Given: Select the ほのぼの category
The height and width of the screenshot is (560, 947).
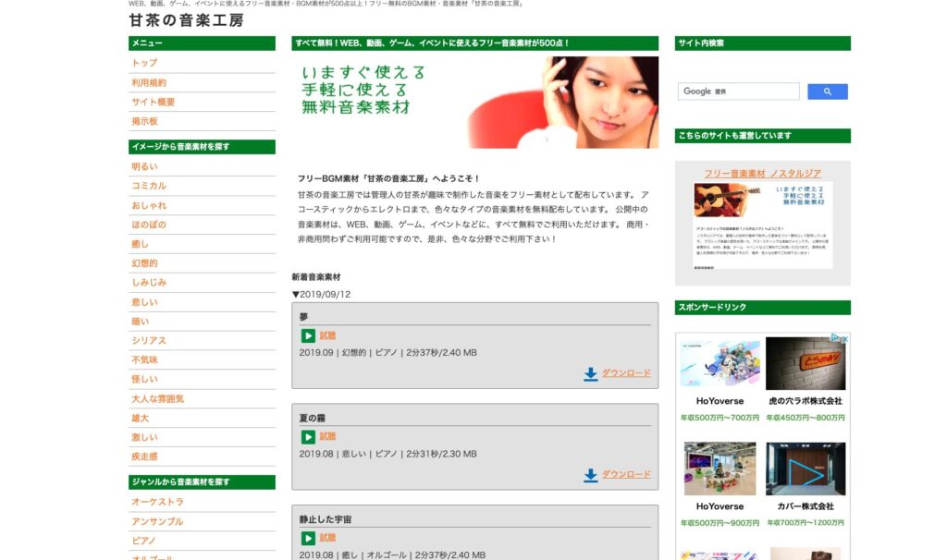Looking at the screenshot, I should (x=149, y=225).
